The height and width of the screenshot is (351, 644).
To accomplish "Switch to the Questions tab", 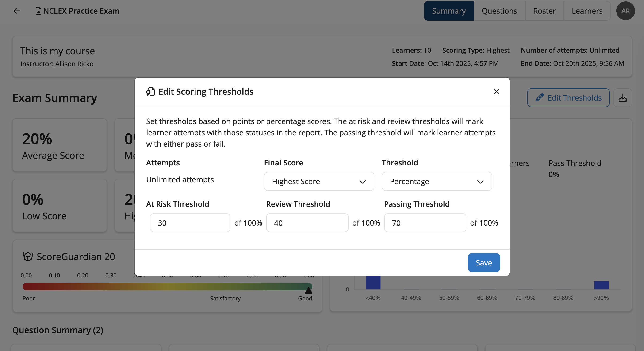I will pos(499,11).
